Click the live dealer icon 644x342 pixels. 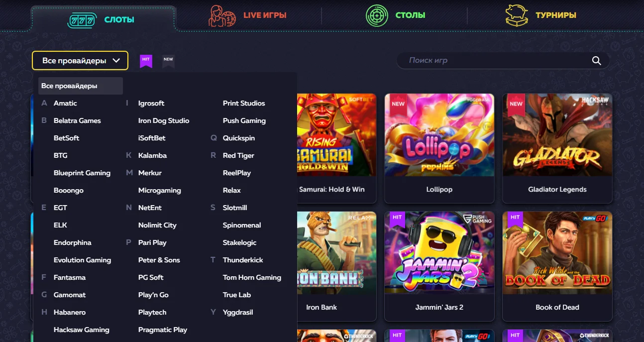222,15
